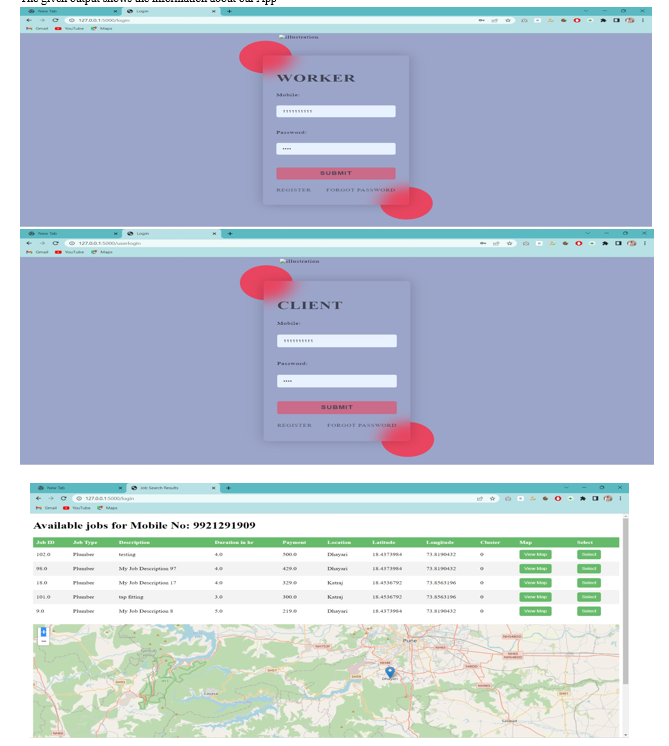Open REGISTER link on WORKER form
The height and width of the screenshot is (746, 669).
tap(294, 190)
